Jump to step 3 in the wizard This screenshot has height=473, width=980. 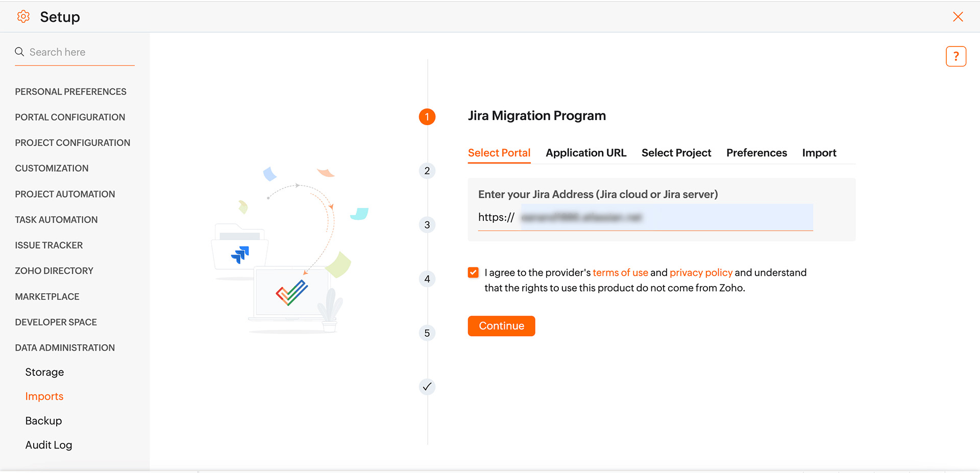[x=427, y=225]
